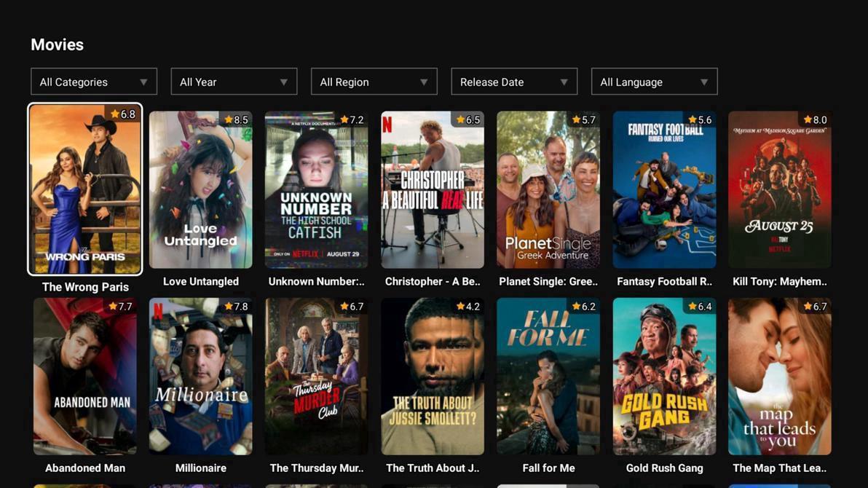Open the All Categories dropdown

[94, 82]
